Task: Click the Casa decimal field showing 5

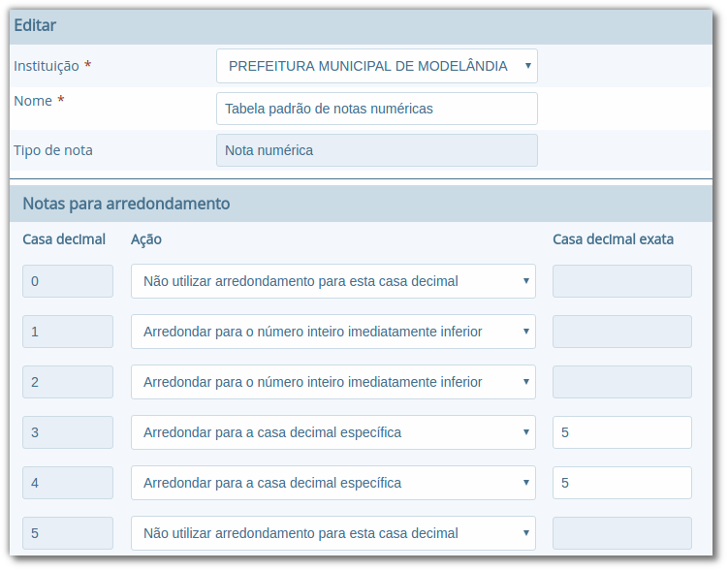Action: point(68,533)
